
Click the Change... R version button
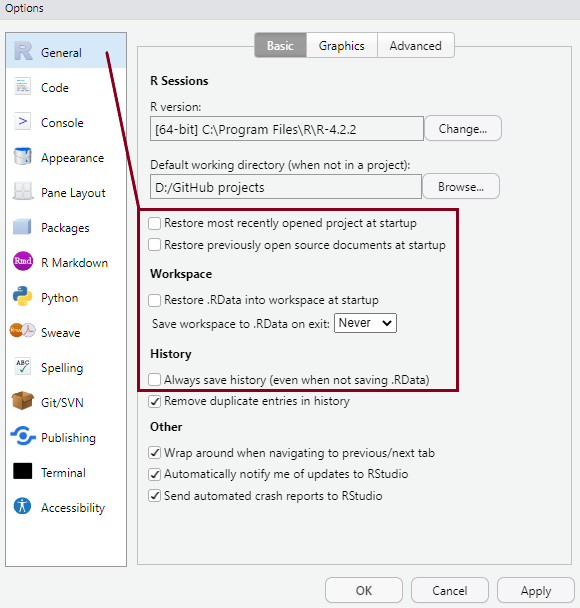click(463, 128)
